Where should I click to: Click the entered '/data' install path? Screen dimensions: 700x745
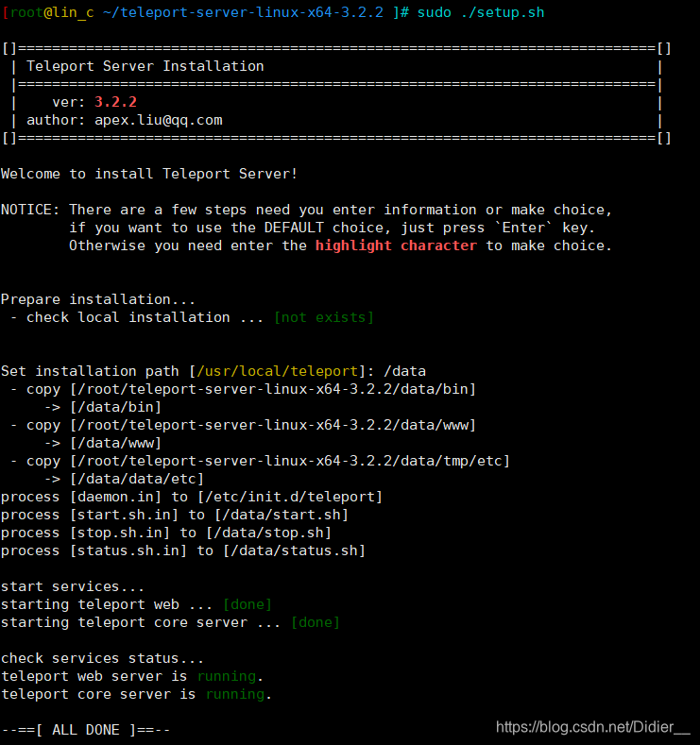tap(404, 371)
